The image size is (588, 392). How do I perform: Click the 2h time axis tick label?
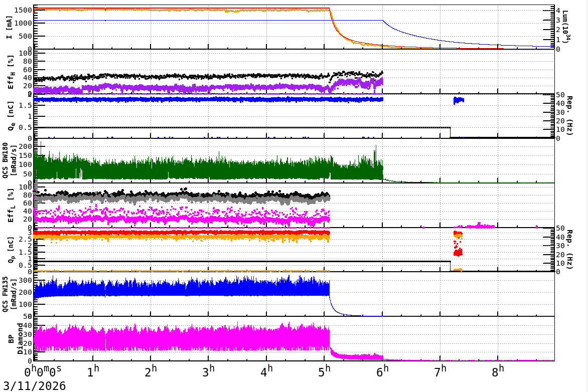click(x=151, y=371)
